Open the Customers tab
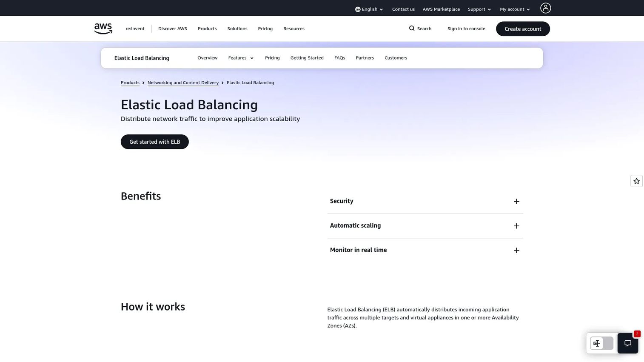The image size is (644, 362). click(396, 58)
